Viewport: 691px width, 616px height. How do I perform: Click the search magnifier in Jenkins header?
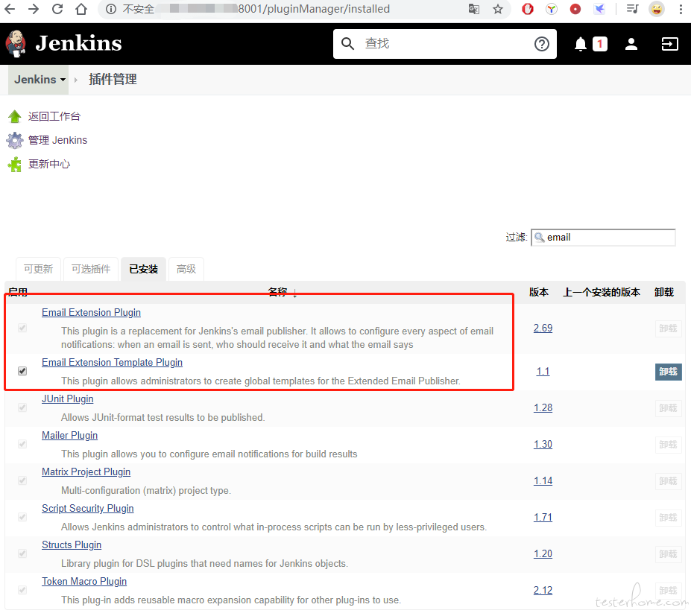coord(347,44)
